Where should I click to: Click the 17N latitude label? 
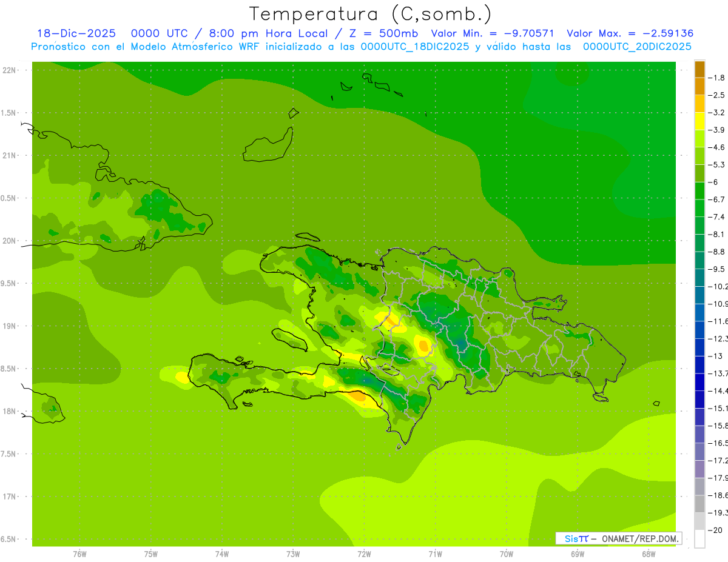[10, 497]
